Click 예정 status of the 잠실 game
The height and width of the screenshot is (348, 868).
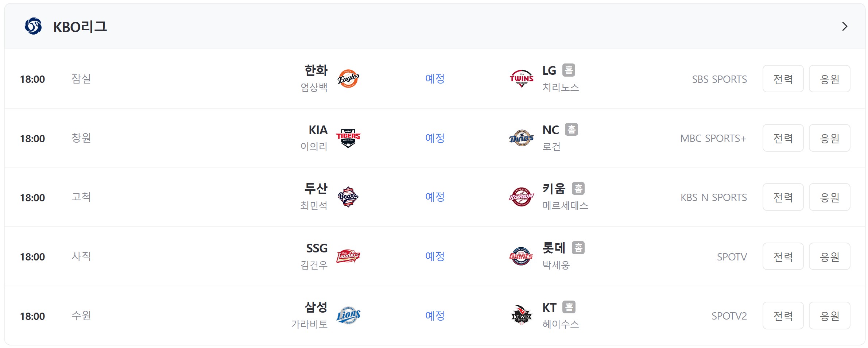[x=435, y=78]
